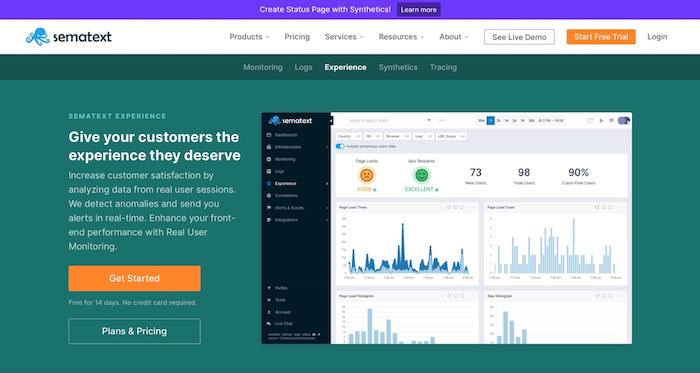The width and height of the screenshot is (700, 373).
Task: Click fullscreen icon on Page Load Histogram panel
Action: pyautogui.click(x=462, y=296)
